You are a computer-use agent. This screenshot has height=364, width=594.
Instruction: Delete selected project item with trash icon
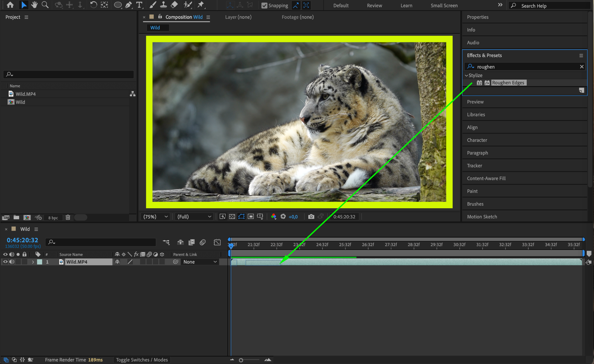(x=68, y=217)
